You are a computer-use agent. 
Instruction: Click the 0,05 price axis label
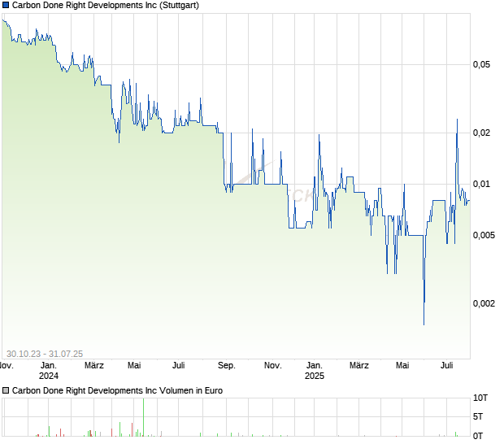481,64
